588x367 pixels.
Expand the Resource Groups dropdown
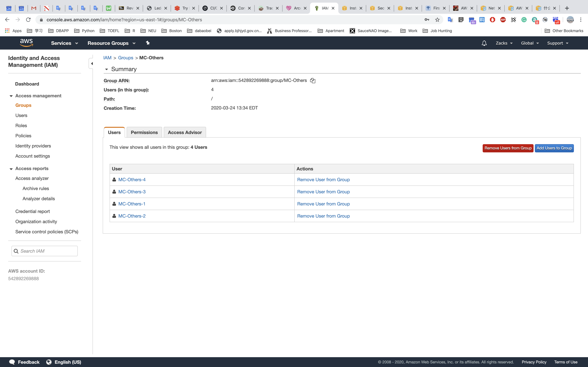coord(111,43)
